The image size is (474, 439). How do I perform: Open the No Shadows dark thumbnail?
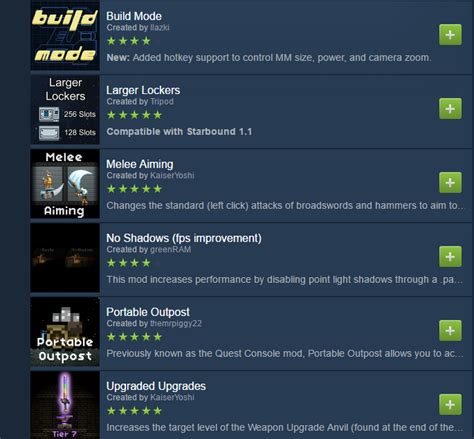[65, 258]
